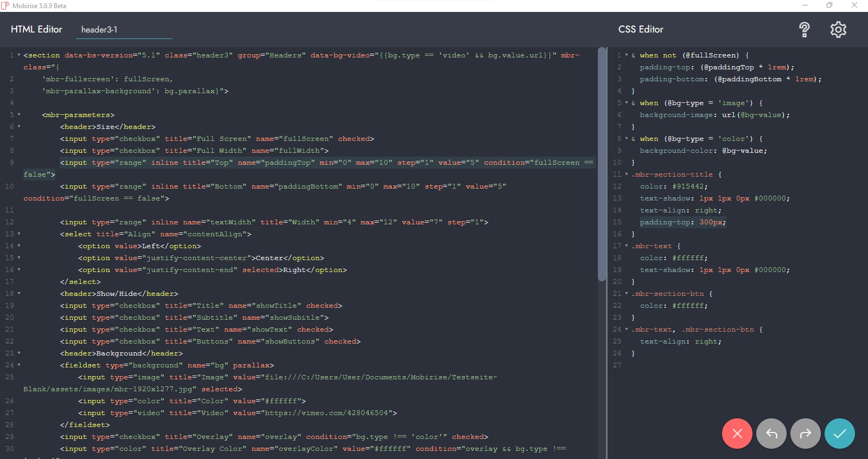Collapse .mbr-section-title rule at CSS line 11
This screenshot has width=868, height=459.
click(x=627, y=174)
